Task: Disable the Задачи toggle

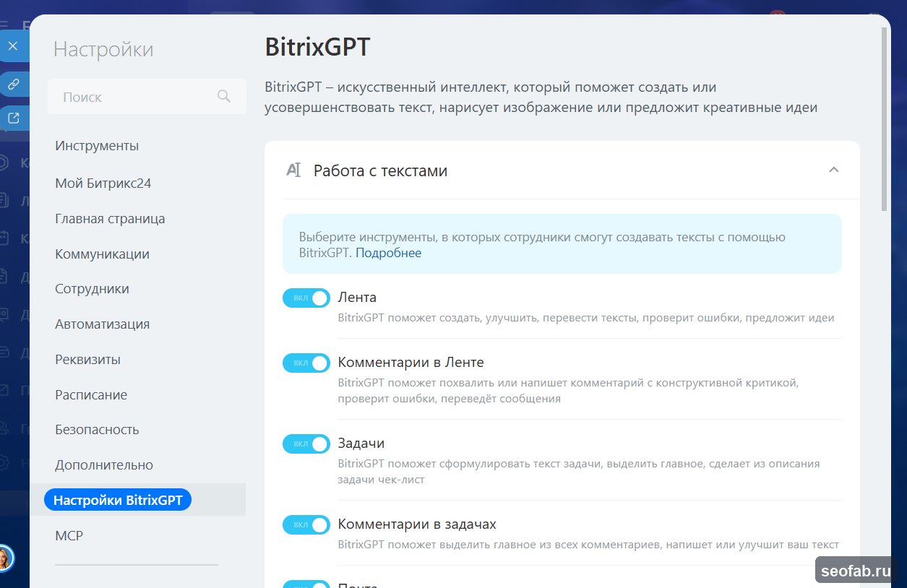Action: point(306,444)
